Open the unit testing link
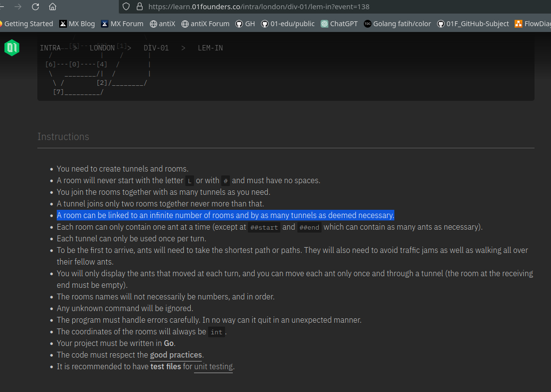This screenshot has width=551, height=392. (213, 366)
